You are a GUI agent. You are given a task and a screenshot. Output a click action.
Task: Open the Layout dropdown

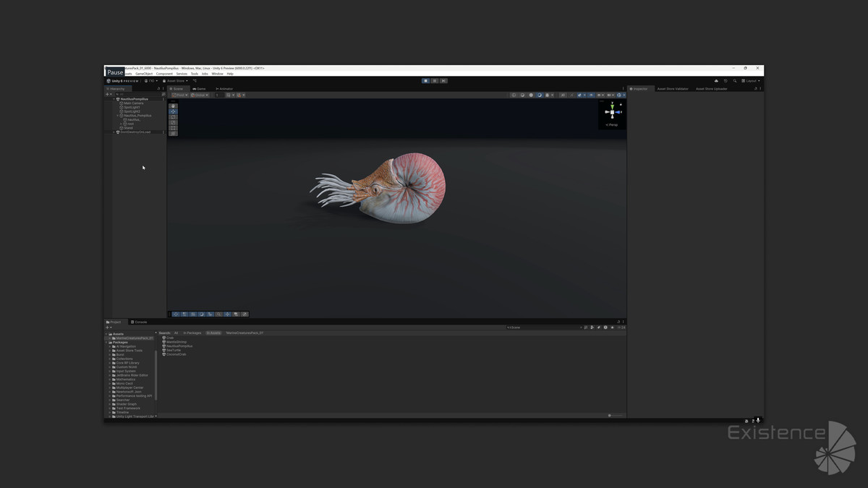751,81
